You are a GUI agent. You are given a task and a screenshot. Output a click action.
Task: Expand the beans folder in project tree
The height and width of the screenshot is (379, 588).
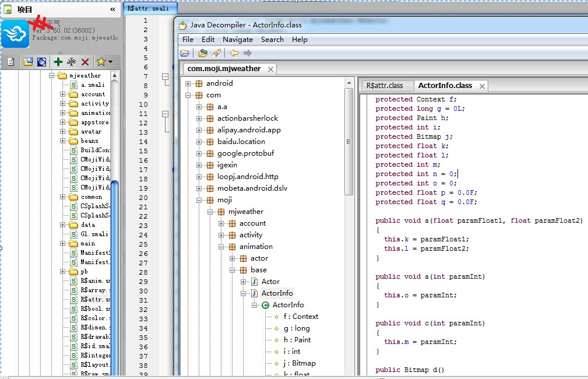[62, 141]
